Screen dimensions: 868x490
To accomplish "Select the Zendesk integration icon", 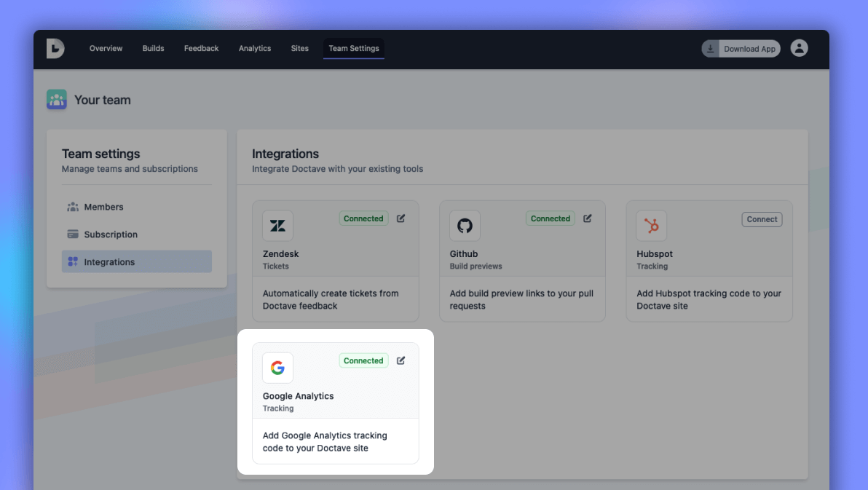I will click(x=277, y=226).
